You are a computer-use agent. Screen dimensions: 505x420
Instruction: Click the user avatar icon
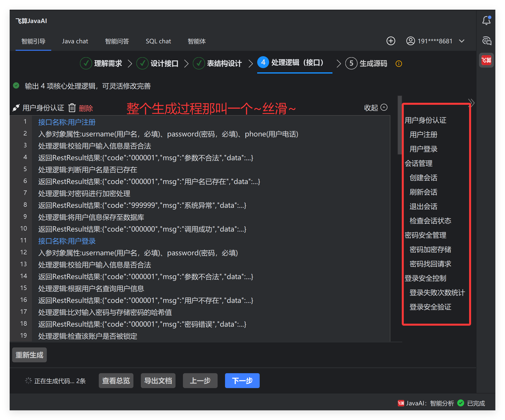tap(410, 41)
